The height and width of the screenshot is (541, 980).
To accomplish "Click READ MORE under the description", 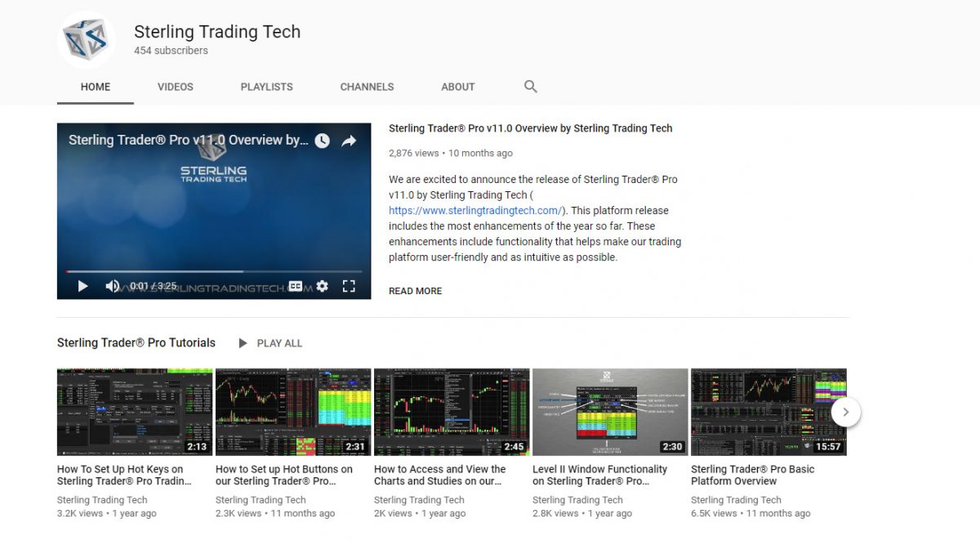I will 416,291.
